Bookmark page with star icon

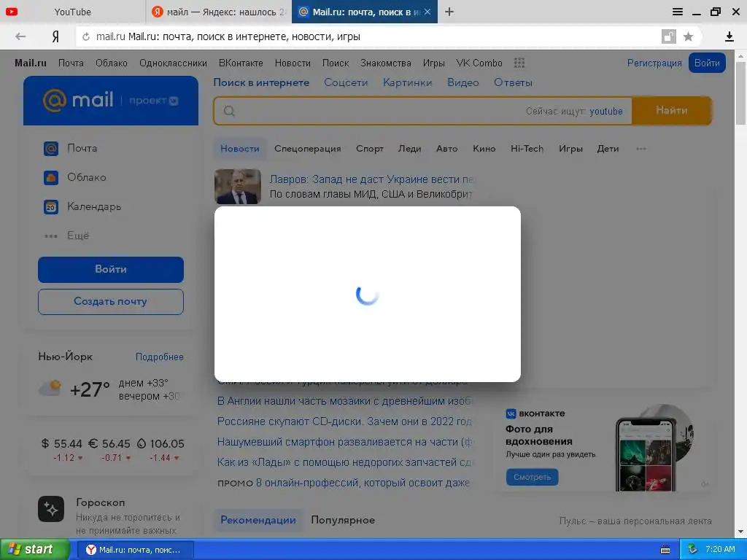point(688,36)
